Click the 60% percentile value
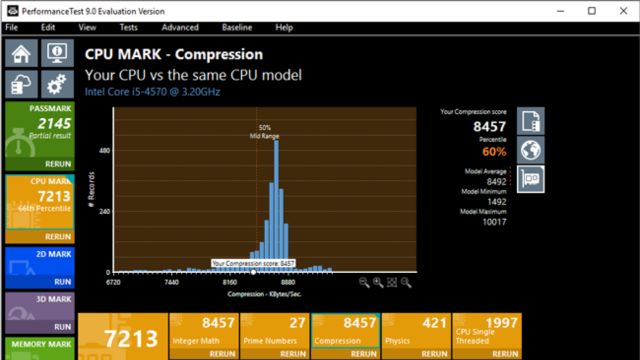This screenshot has height=360, width=640. (x=494, y=152)
